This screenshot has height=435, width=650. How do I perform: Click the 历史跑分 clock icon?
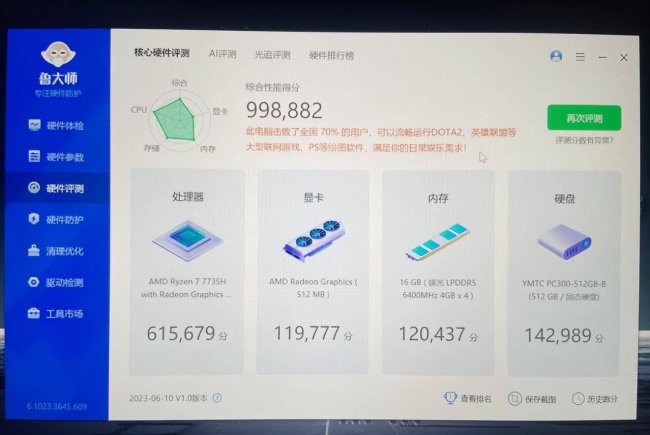[578, 399]
